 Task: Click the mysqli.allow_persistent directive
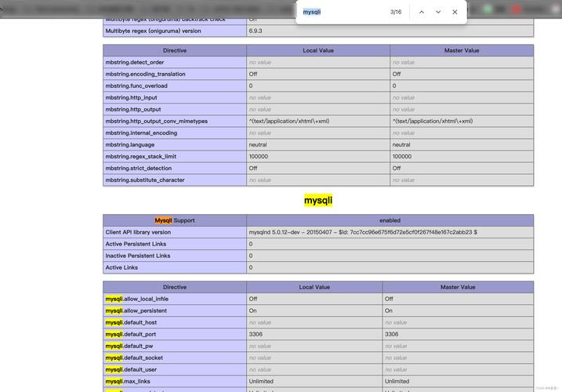pyautogui.click(x=137, y=310)
